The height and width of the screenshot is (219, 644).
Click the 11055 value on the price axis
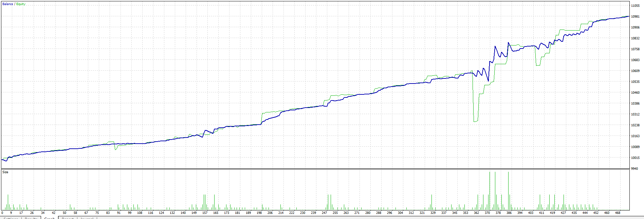coord(635,5)
